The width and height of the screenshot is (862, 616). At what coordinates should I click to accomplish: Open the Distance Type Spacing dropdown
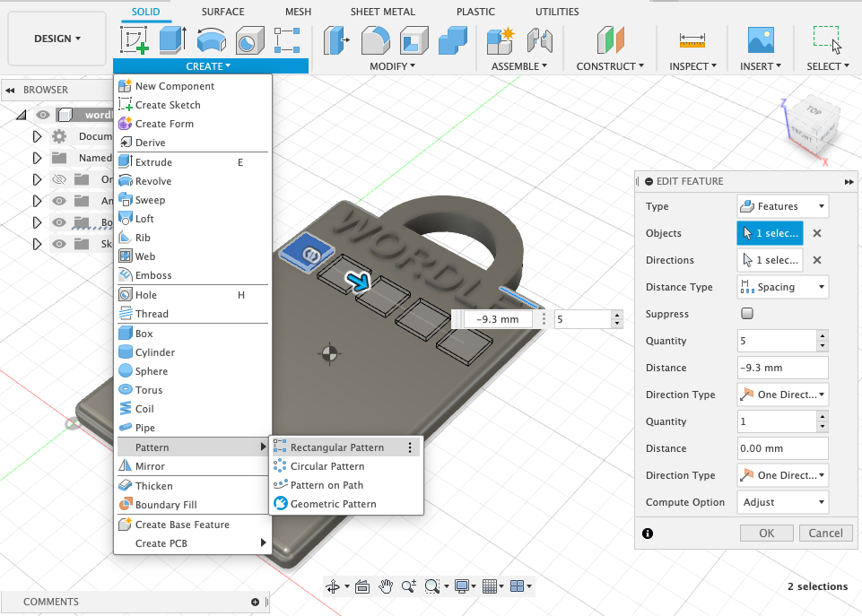click(782, 287)
